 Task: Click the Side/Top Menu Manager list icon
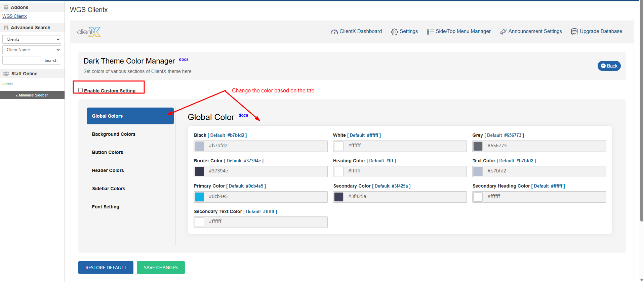pyautogui.click(x=430, y=32)
